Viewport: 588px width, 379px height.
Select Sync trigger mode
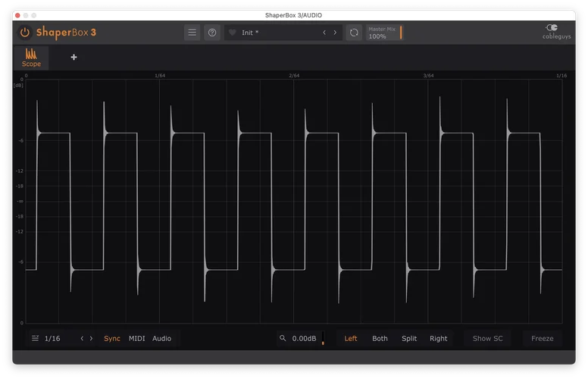(x=112, y=339)
